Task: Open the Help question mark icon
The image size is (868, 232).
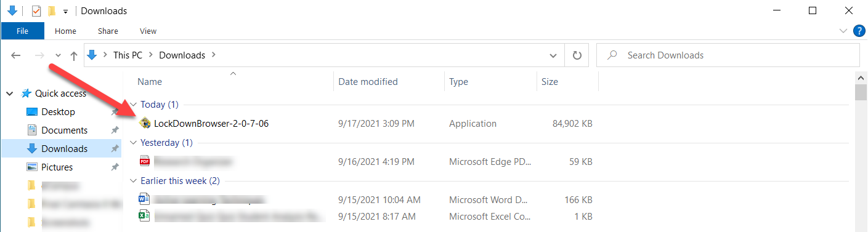Action: [859, 31]
